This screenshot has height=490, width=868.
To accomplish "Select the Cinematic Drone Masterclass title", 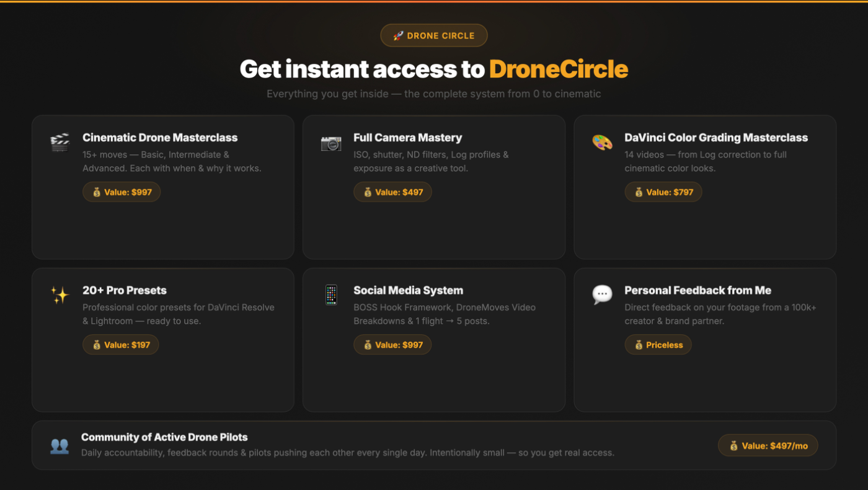I will 160,138.
